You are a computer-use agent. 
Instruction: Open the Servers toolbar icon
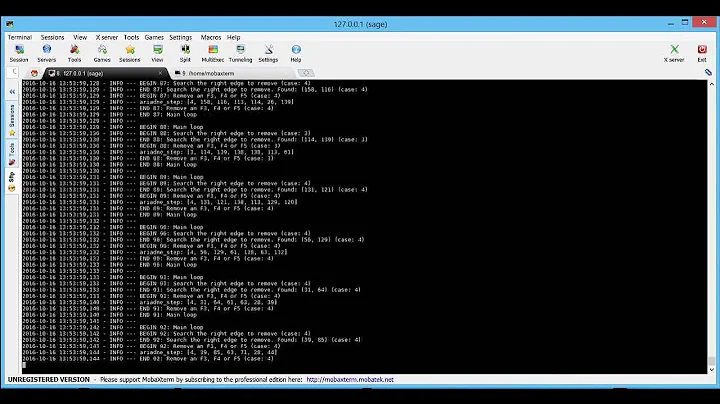46,53
